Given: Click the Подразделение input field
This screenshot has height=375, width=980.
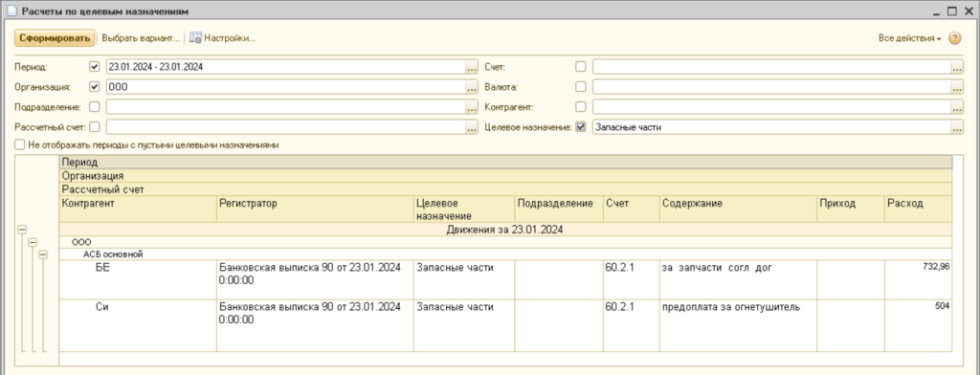Looking at the screenshot, I should tap(285, 107).
